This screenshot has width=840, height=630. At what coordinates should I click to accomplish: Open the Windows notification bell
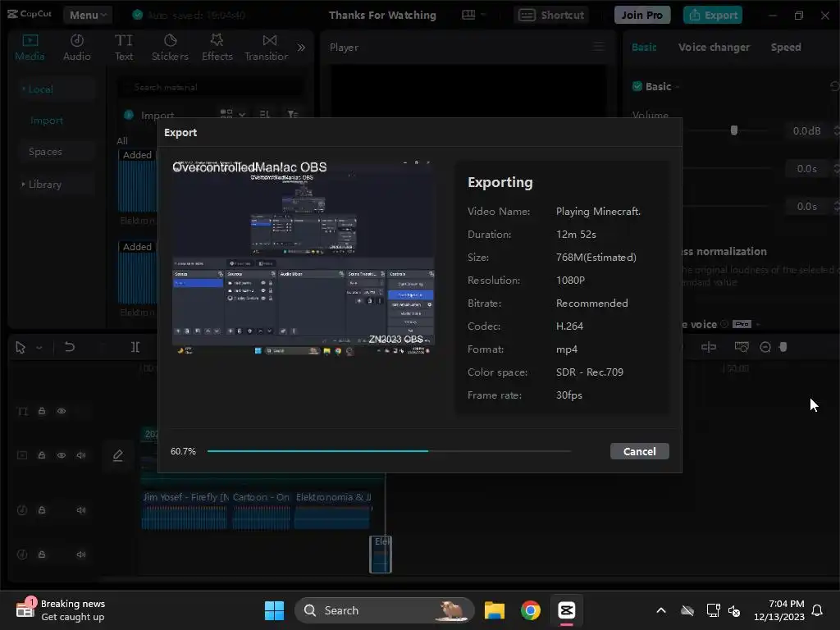point(817,610)
